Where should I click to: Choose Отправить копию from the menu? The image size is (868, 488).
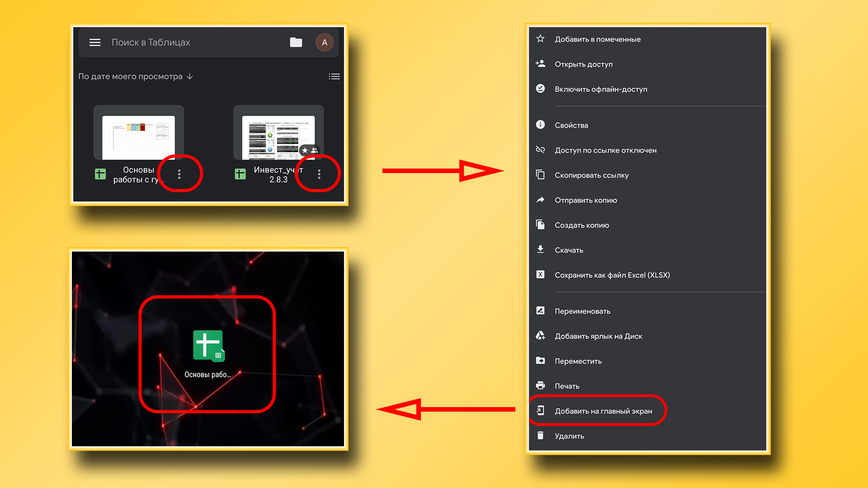[x=647, y=200]
